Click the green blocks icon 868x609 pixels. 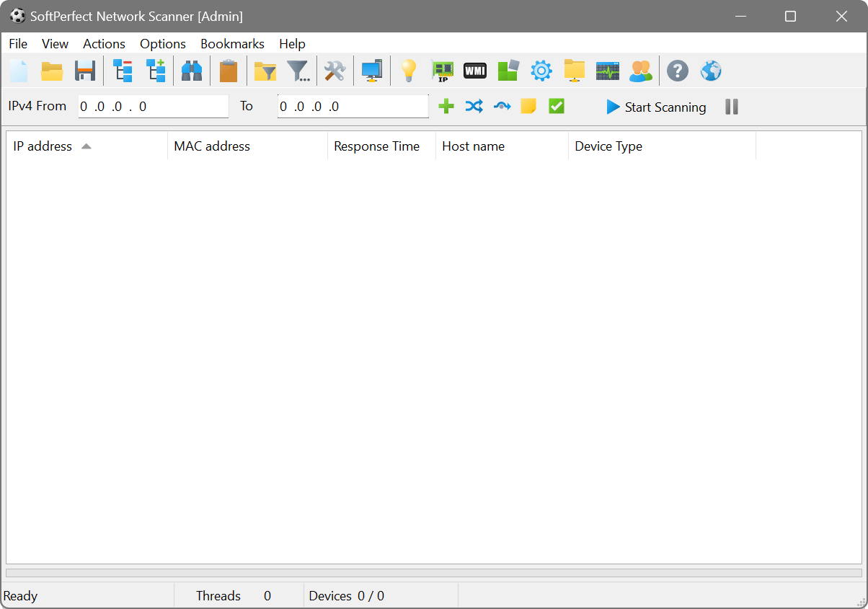[x=508, y=71]
